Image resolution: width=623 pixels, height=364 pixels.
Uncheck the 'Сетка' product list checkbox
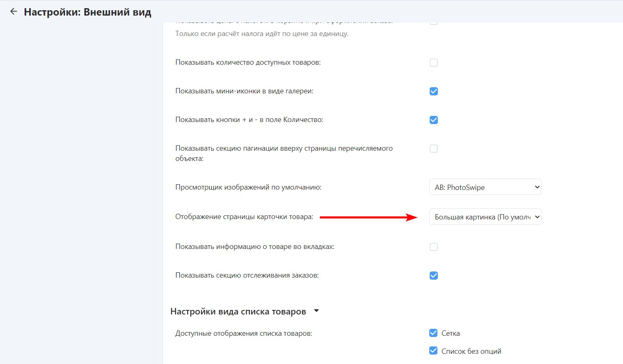pyautogui.click(x=433, y=333)
